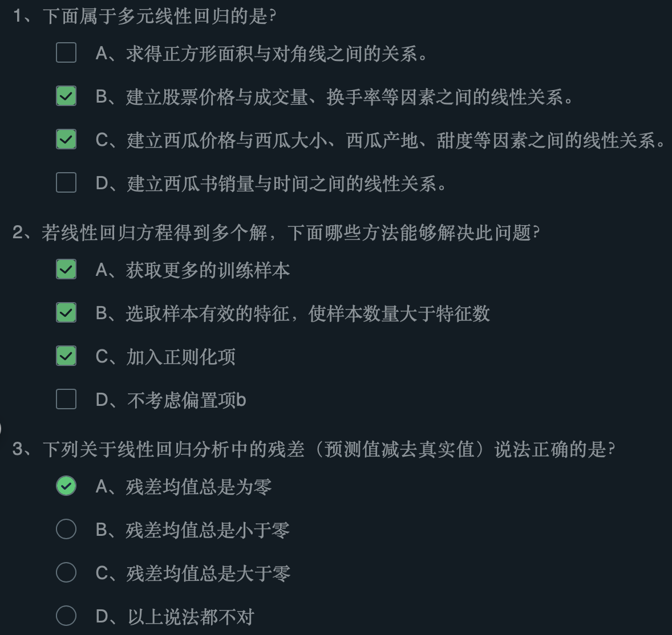Check option D about watermelon book sales
The height and width of the screenshot is (635, 672).
pos(66,182)
